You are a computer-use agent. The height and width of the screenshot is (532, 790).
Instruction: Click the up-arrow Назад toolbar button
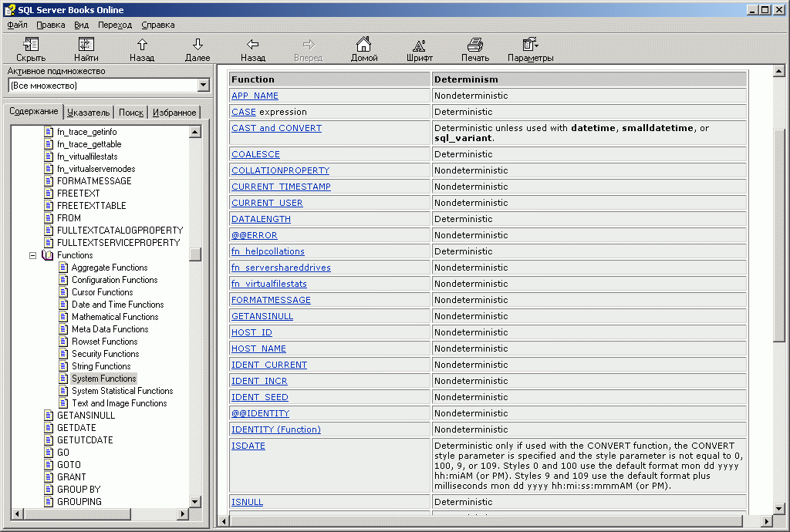(142, 49)
